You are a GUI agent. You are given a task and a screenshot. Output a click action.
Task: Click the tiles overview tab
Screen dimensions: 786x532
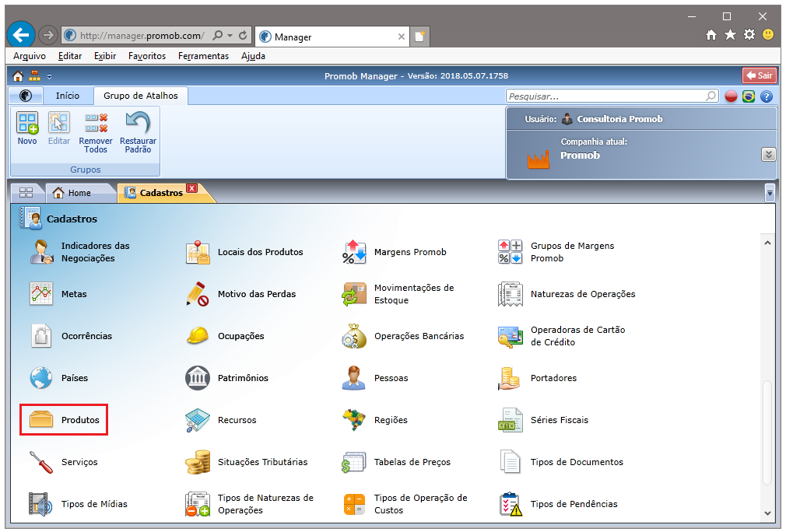26,193
